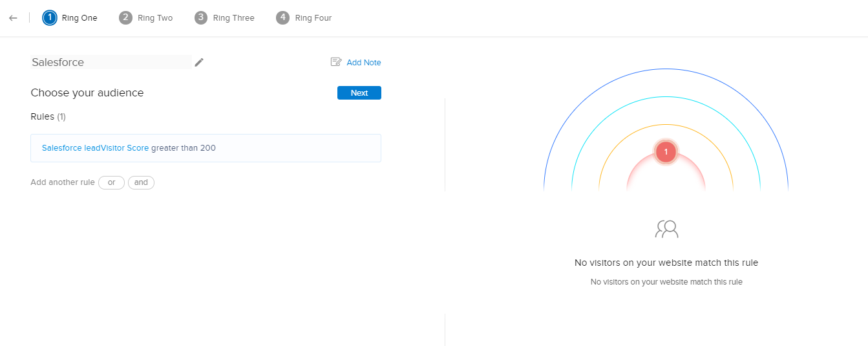This screenshot has height=346, width=868.
Task: Select the rule row's "greater than 200" text
Action: pos(184,148)
